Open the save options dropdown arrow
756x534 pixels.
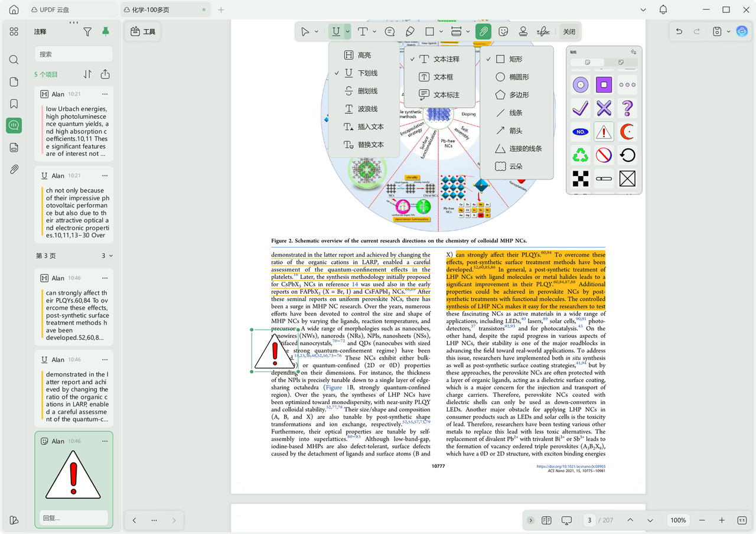pos(728,32)
